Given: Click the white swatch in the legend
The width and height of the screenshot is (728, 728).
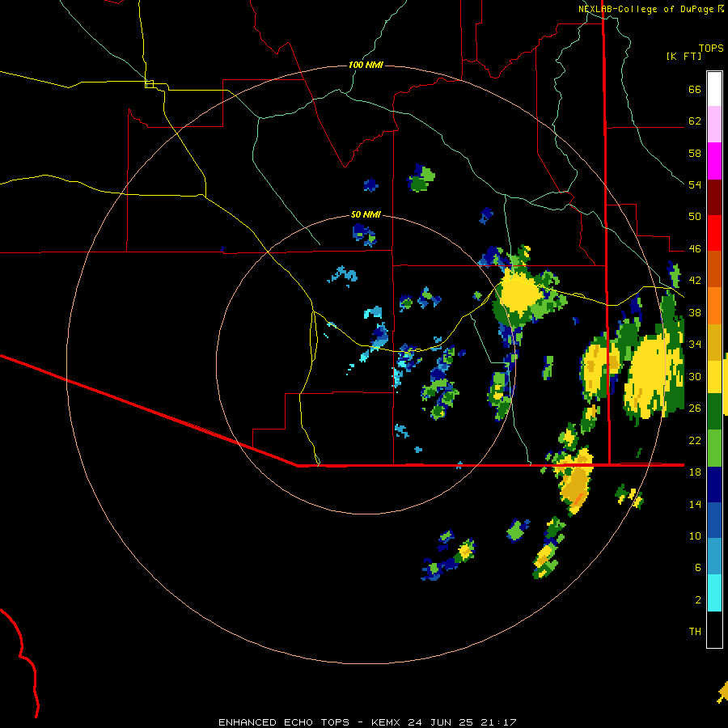Looking at the screenshot, I should pos(714,89).
